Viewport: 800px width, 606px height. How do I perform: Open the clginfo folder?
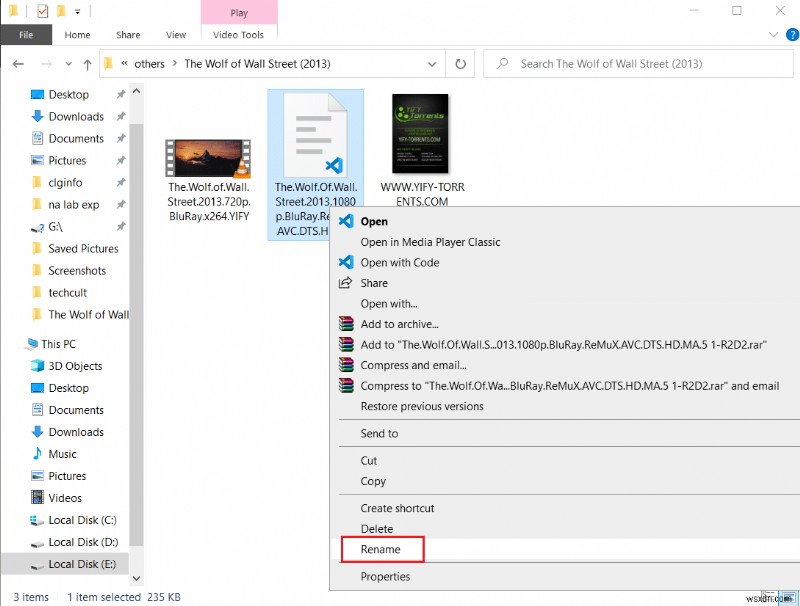point(65,182)
